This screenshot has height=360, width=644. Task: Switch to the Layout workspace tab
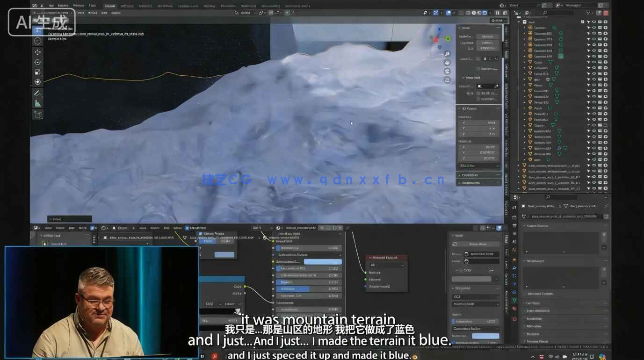tap(109, 6)
